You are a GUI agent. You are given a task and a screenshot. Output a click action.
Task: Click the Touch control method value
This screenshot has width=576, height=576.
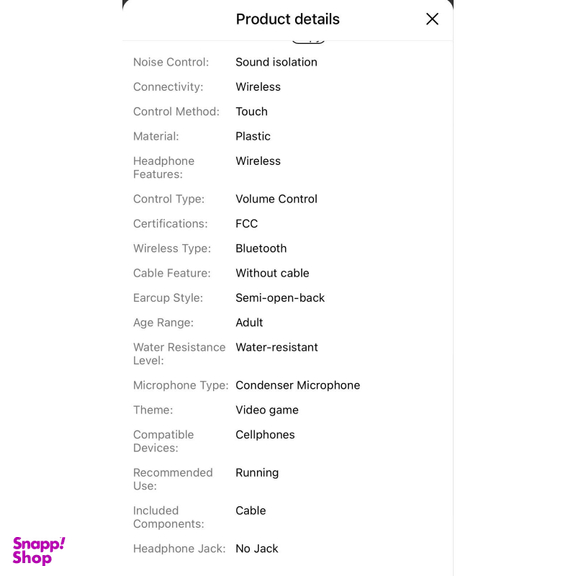tap(251, 111)
